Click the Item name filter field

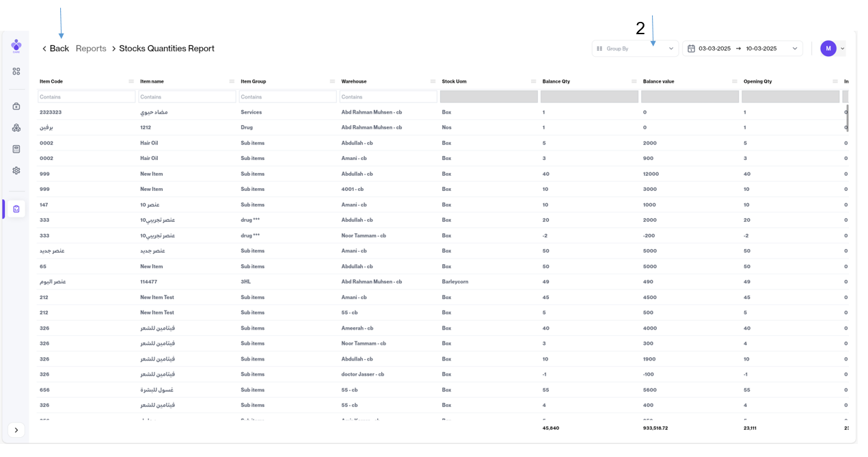pyautogui.click(x=187, y=97)
